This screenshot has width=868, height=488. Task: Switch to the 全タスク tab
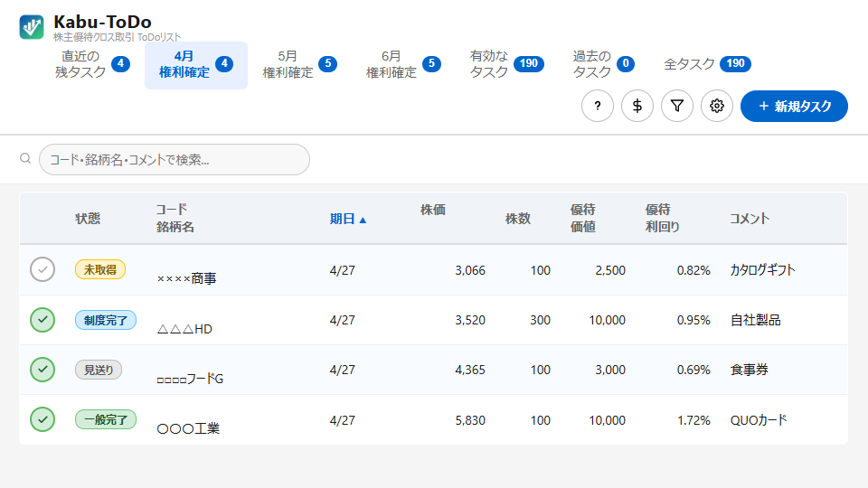[x=706, y=64]
